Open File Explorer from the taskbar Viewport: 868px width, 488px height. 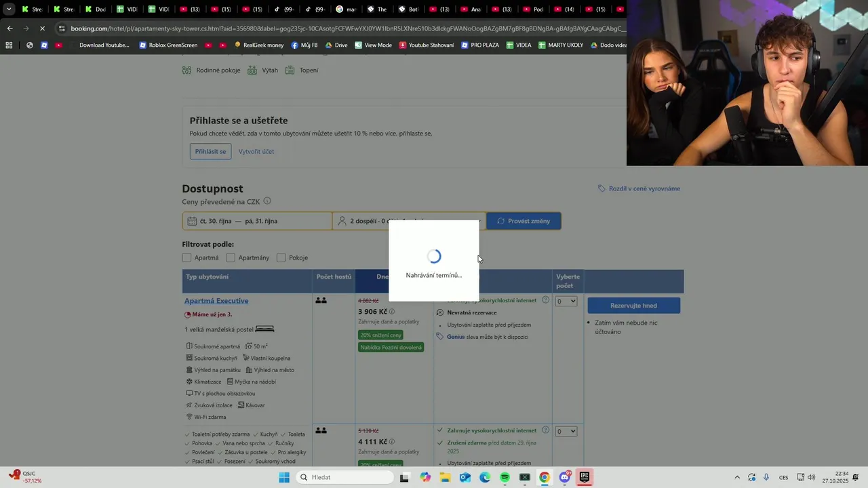pos(445,477)
